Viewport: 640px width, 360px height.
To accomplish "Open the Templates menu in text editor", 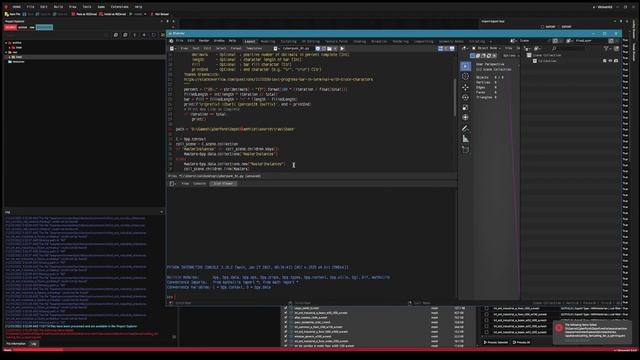I will [x=254, y=49].
